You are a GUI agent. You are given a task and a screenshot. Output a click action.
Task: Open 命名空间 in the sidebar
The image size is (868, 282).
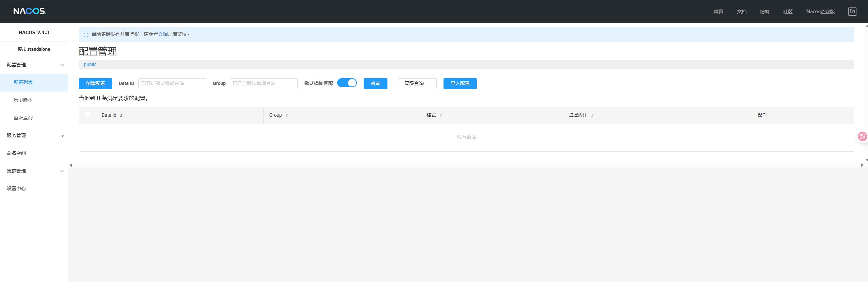point(16,153)
